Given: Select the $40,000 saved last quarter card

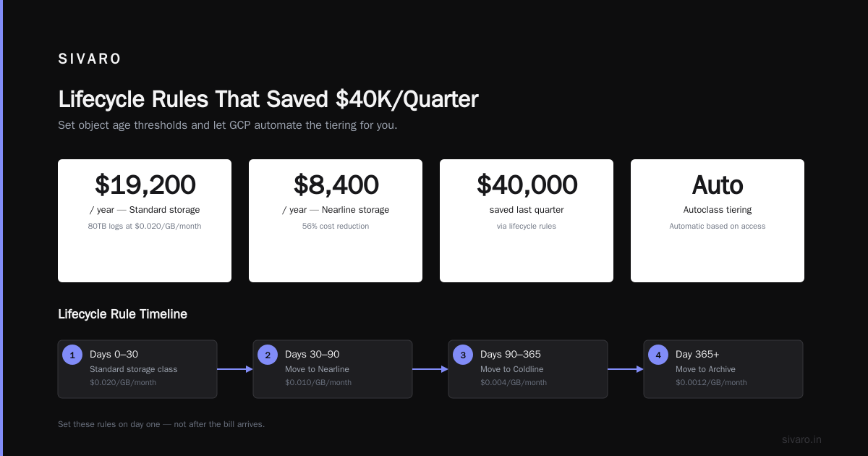Looking at the screenshot, I should pos(527,221).
